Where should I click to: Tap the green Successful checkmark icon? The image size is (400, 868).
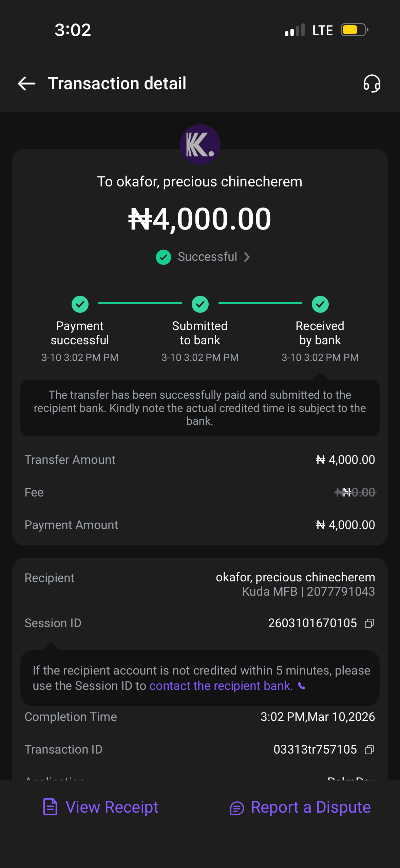click(163, 257)
